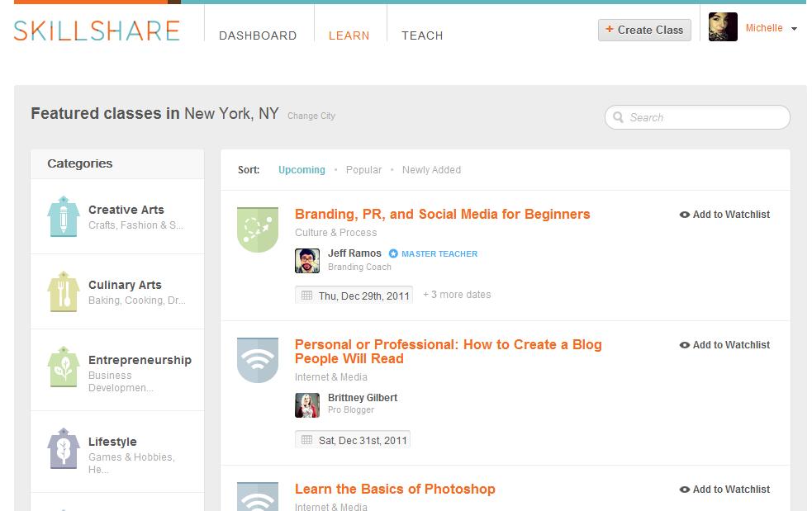Viewport: 812px width, 511px height.
Task: Select the Entrepreneurship category title
Action: point(140,360)
